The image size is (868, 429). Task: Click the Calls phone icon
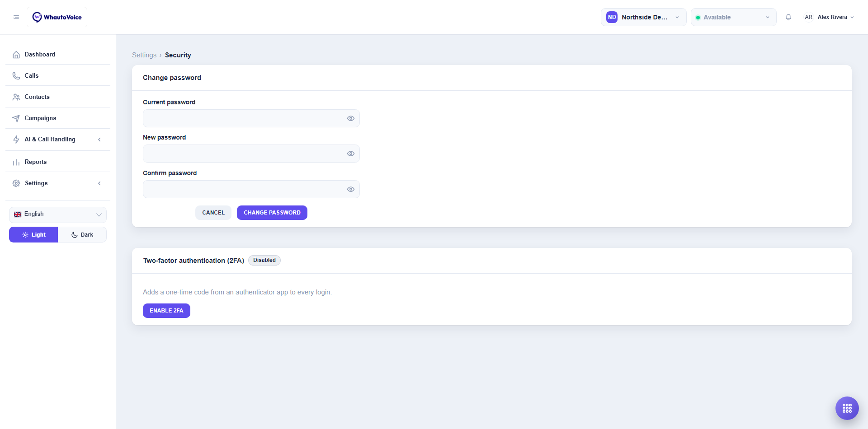[16, 76]
